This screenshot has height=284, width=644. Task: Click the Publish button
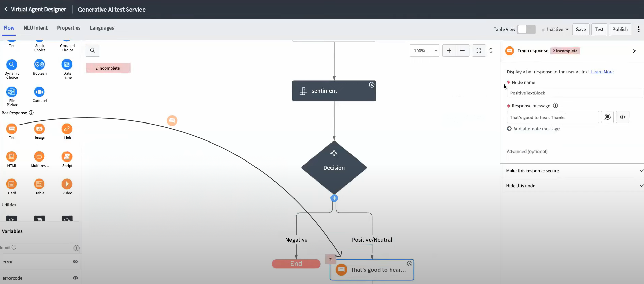620,29
